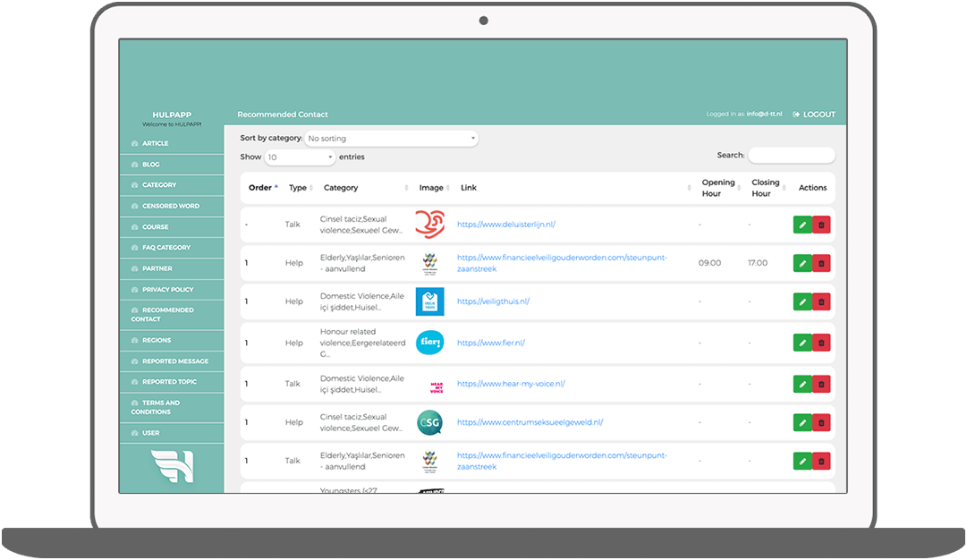Edit the centrumseksueelgeweld.nl contact row
This screenshot has height=560, width=967.
pyautogui.click(x=802, y=422)
